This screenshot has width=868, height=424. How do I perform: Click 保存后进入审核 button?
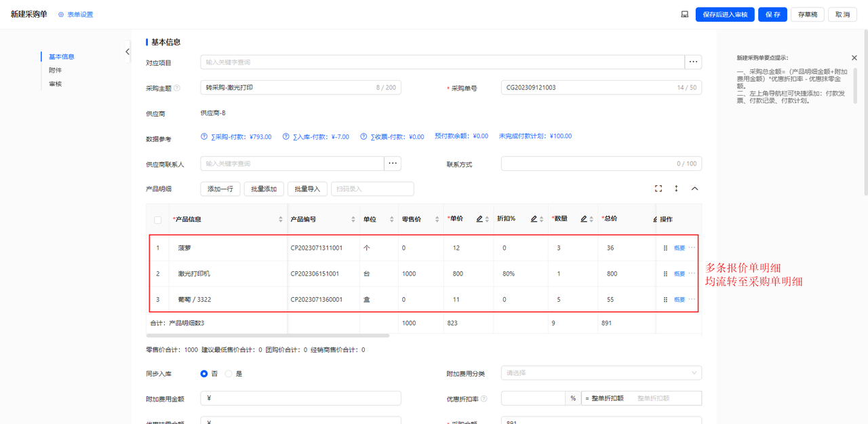725,14
